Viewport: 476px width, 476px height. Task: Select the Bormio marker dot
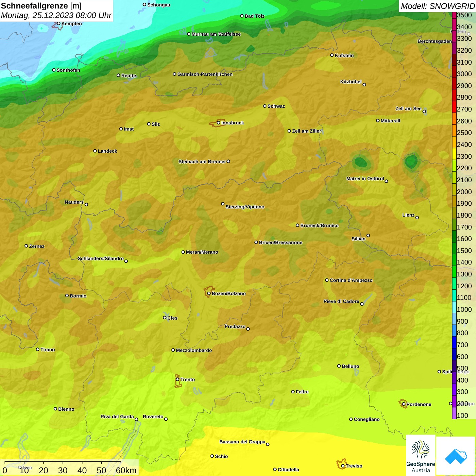pos(67,296)
